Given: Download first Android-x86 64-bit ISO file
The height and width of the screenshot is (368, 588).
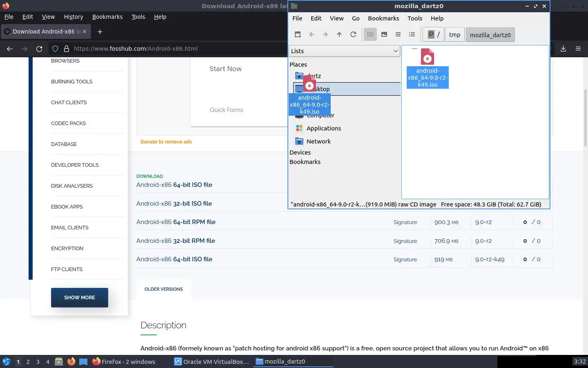Looking at the screenshot, I should point(174,185).
